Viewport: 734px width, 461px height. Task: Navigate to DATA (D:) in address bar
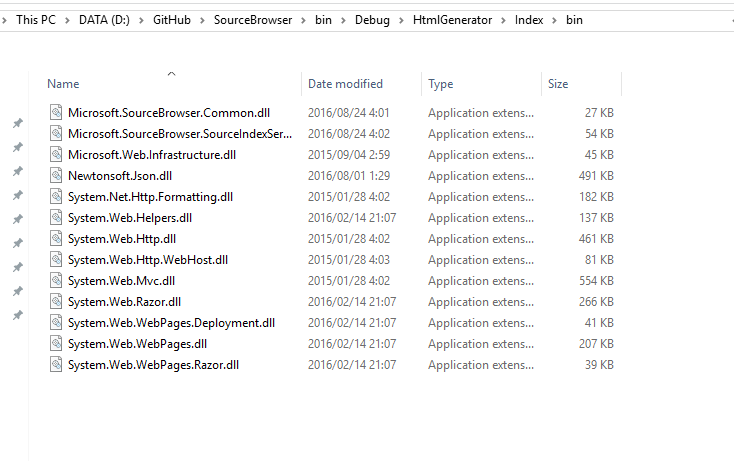104,20
